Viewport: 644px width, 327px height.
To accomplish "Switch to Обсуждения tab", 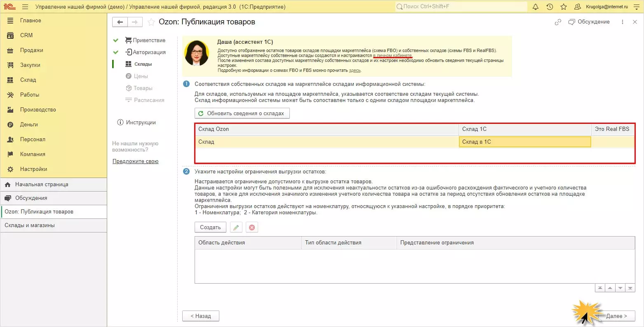I will pos(54,198).
